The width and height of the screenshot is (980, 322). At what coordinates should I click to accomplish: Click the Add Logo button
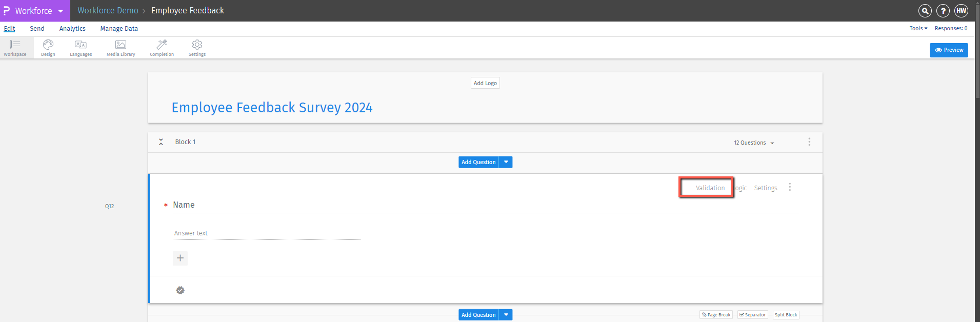click(485, 83)
